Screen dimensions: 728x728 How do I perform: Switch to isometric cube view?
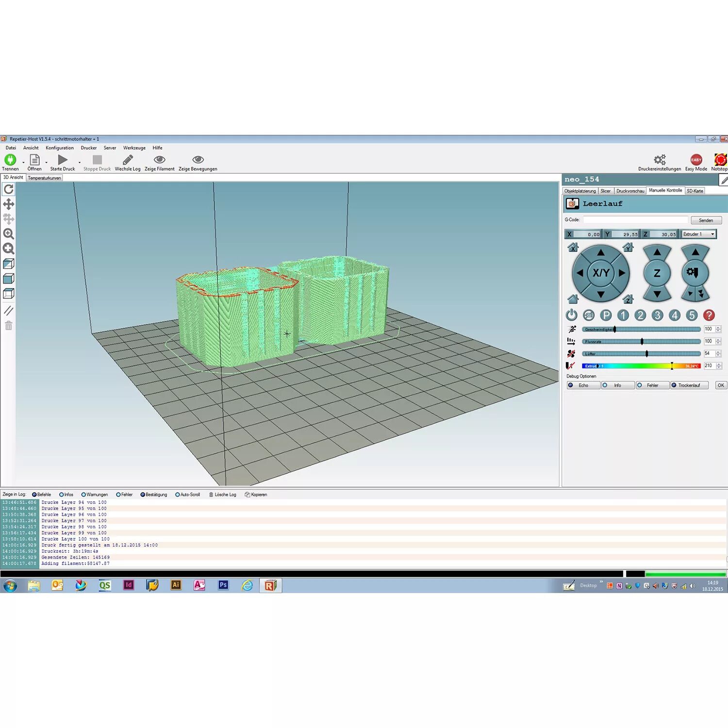9,264
